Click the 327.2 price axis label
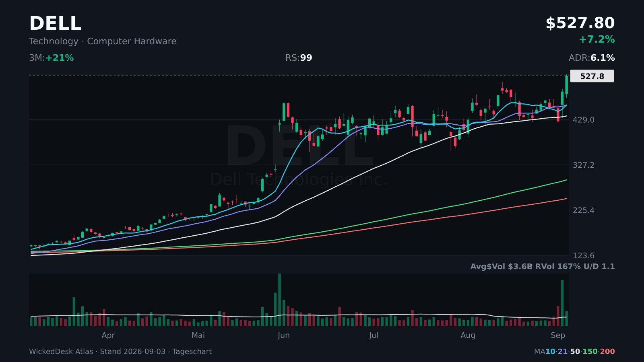The width and height of the screenshot is (644, 362). pyautogui.click(x=584, y=165)
